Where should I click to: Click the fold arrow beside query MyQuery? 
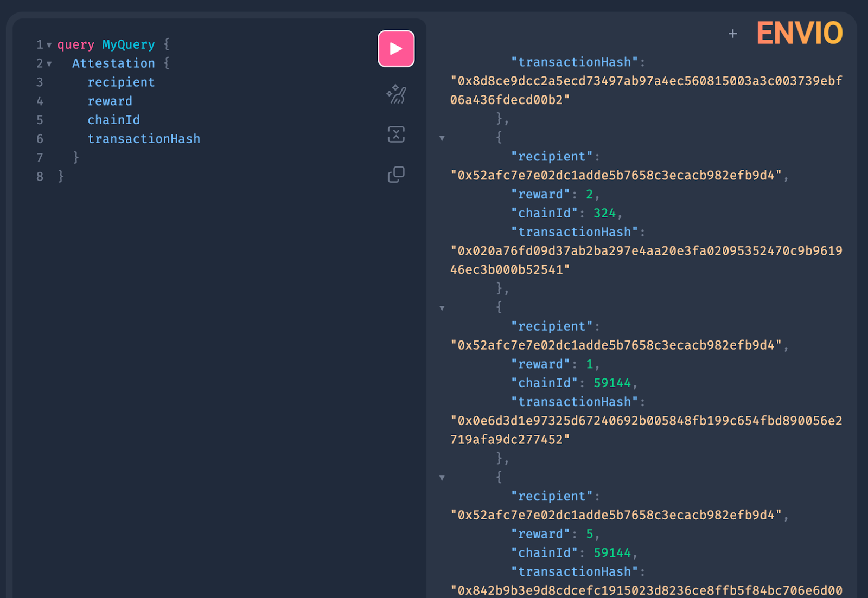[49, 45]
